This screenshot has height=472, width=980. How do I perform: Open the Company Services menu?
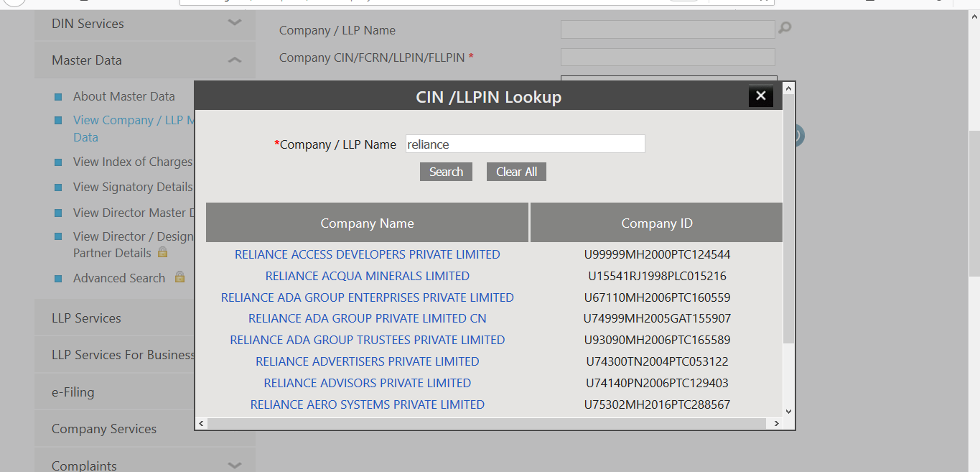(x=104, y=429)
